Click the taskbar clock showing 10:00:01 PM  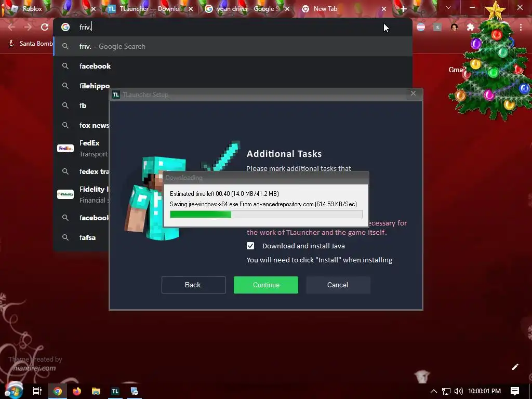pyautogui.click(x=485, y=391)
